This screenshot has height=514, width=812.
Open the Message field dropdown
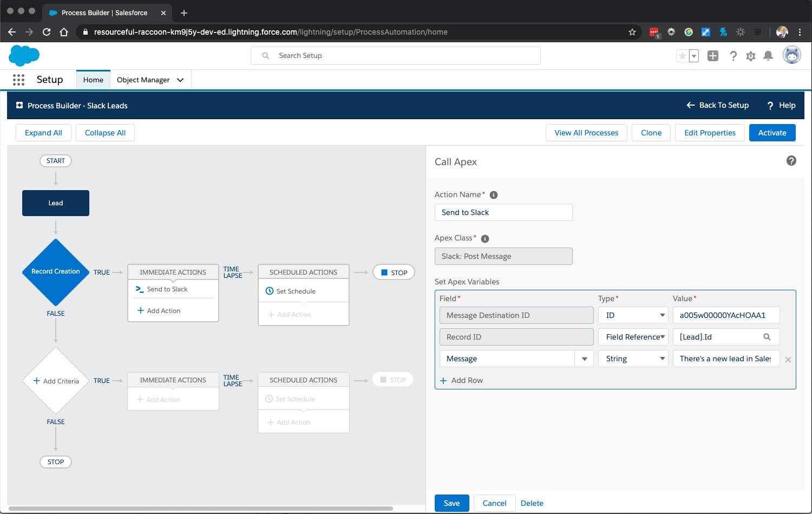584,359
